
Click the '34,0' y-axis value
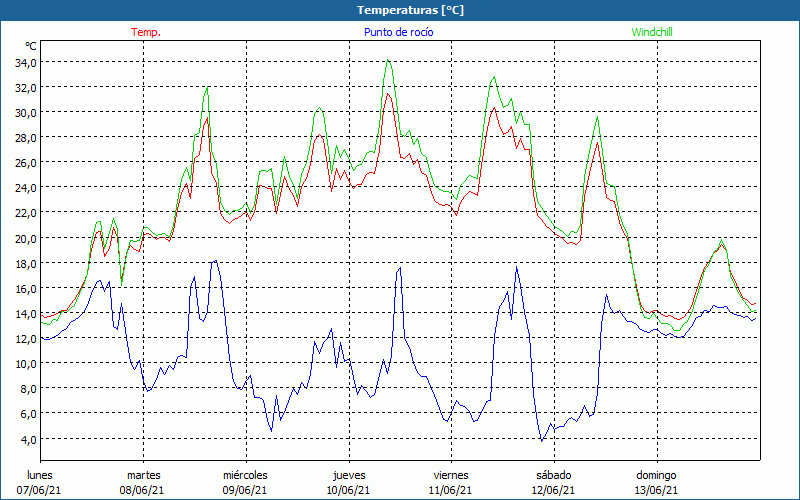(x=26, y=63)
